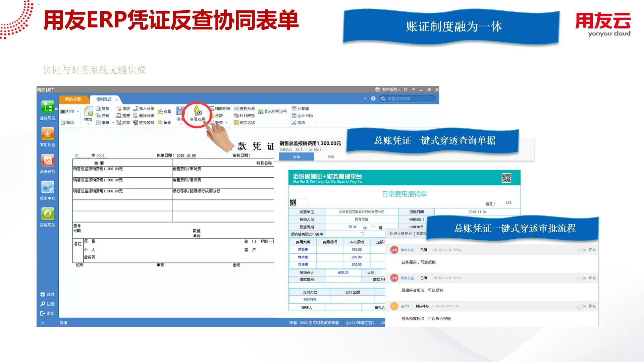This screenshot has width=644, height=362.
Task: Open the 实施导航 compass icon
Action: 47,214
